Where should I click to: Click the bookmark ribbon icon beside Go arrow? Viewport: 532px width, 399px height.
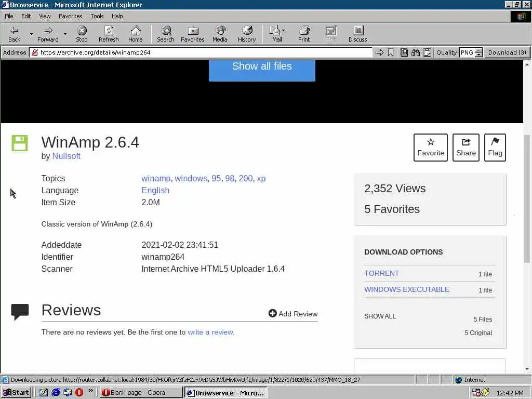pos(391,52)
